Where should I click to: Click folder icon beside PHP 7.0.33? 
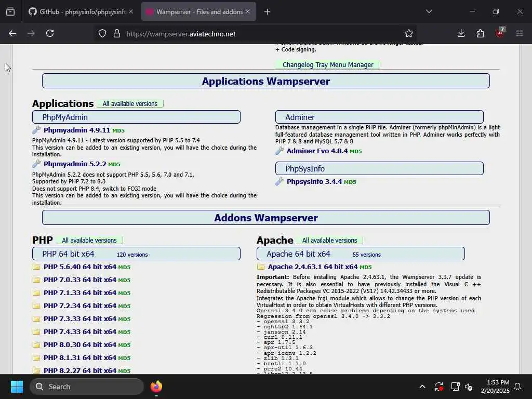coord(36,280)
